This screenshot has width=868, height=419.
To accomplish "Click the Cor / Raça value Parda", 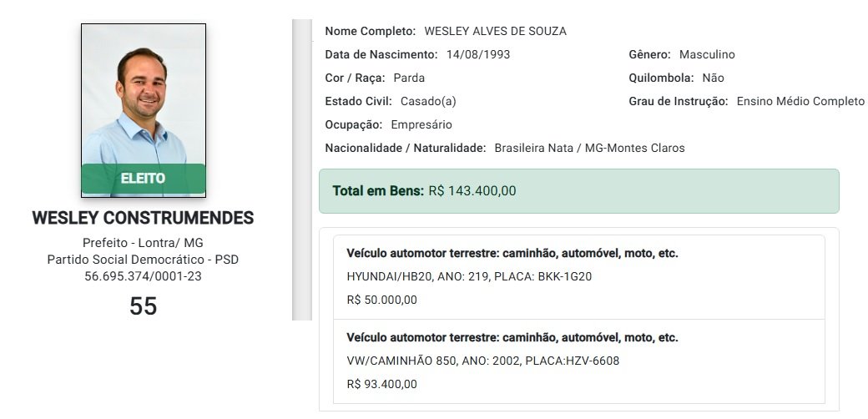I will point(409,78).
